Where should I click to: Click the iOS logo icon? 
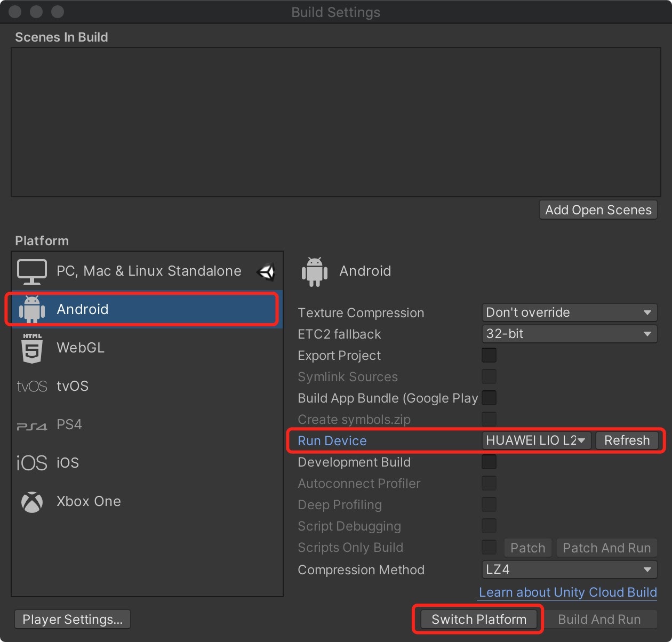click(32, 463)
